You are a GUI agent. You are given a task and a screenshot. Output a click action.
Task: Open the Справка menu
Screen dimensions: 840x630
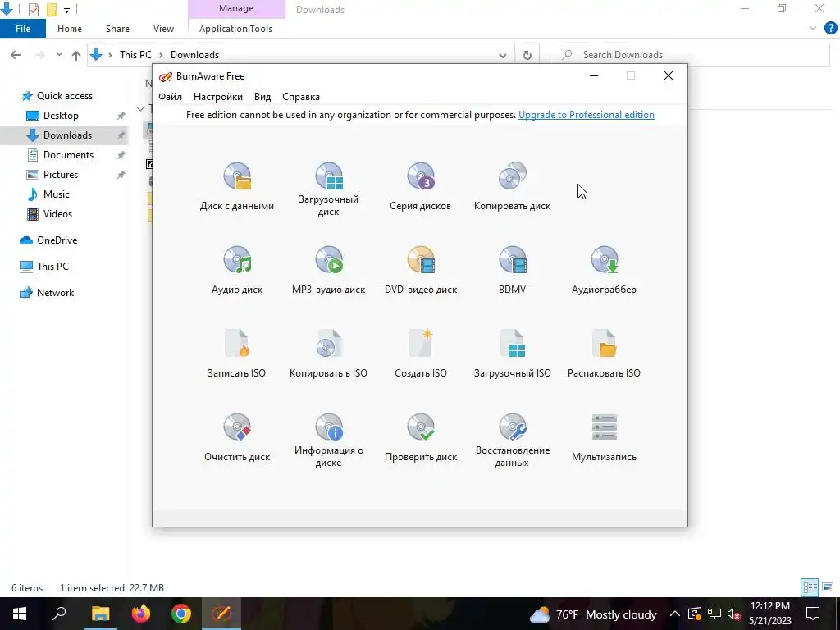coord(301,97)
